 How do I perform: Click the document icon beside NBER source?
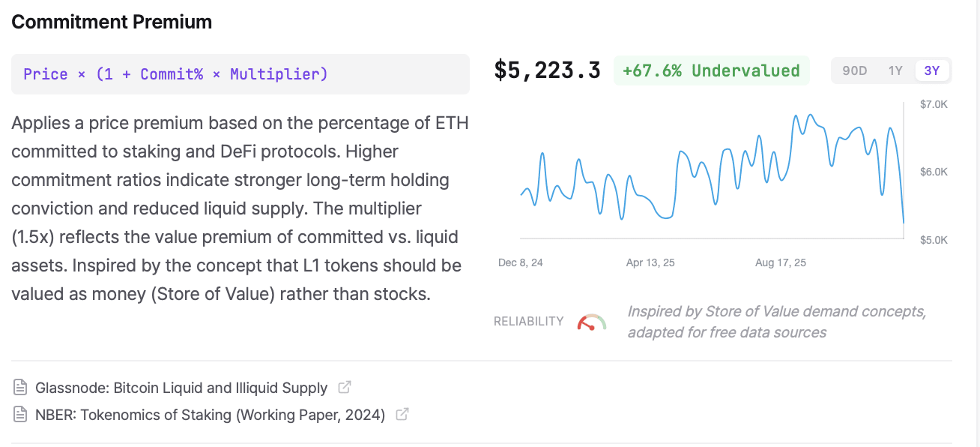coord(20,414)
